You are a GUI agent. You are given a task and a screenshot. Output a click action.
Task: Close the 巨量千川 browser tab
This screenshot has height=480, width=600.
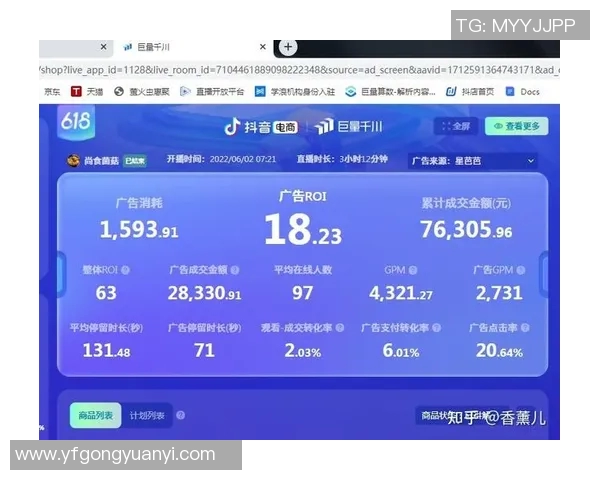[x=262, y=47]
